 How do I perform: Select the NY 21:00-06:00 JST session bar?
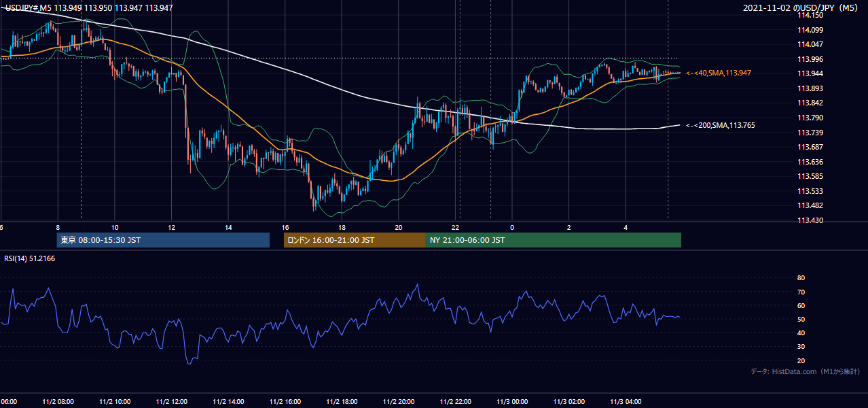pos(554,240)
